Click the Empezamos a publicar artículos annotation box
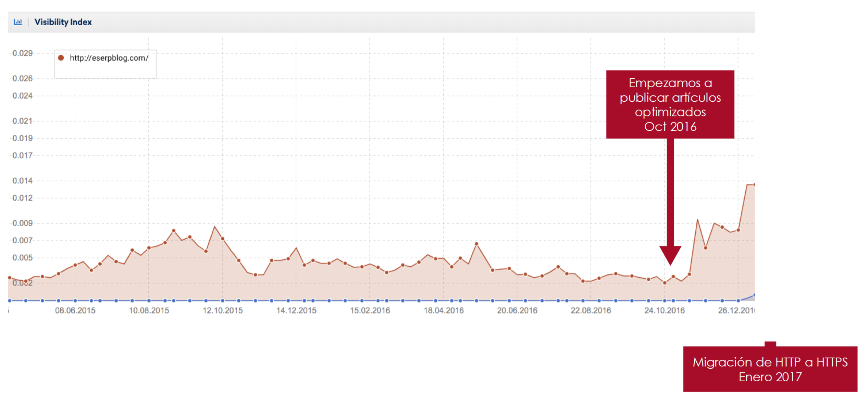This screenshot has width=868, height=408. (670, 104)
